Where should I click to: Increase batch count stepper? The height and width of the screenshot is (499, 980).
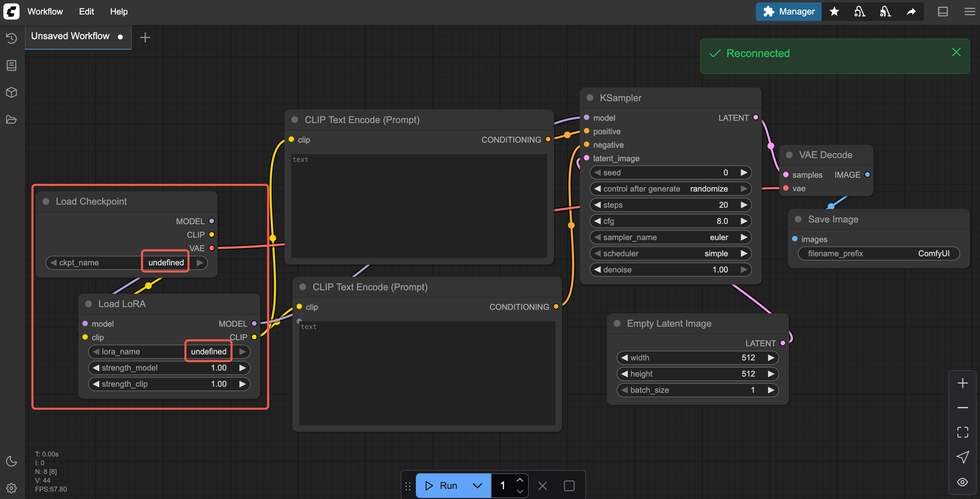point(520,480)
